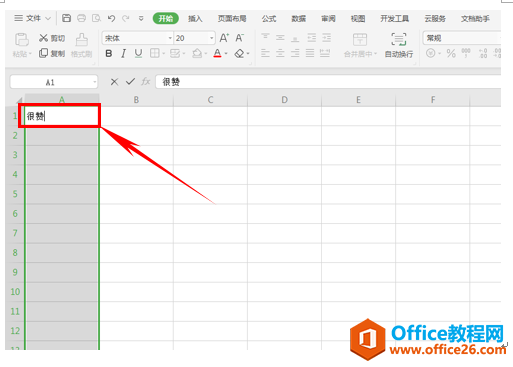Open Print Preview from quick access toolbar
This screenshot has width=513, height=367.
96,18
